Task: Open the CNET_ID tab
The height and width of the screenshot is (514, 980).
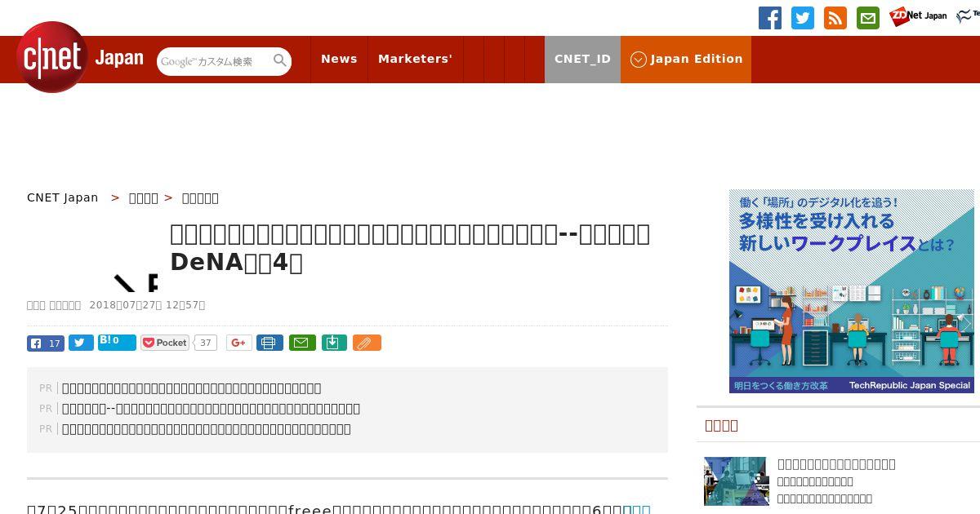Action: 582,59
